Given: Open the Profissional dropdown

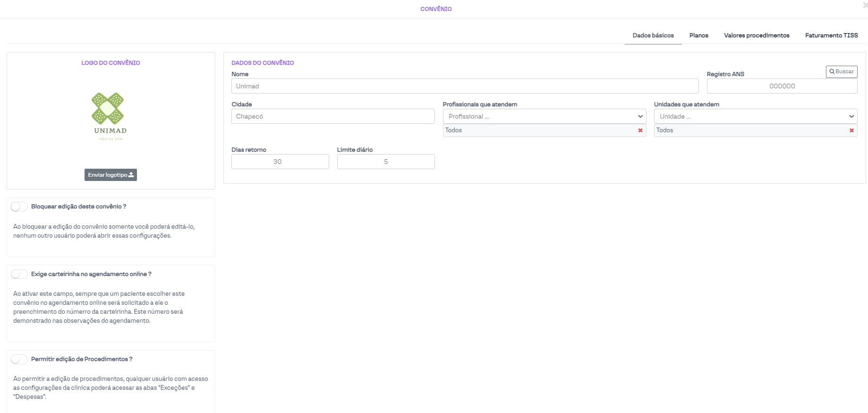Looking at the screenshot, I should (x=544, y=116).
